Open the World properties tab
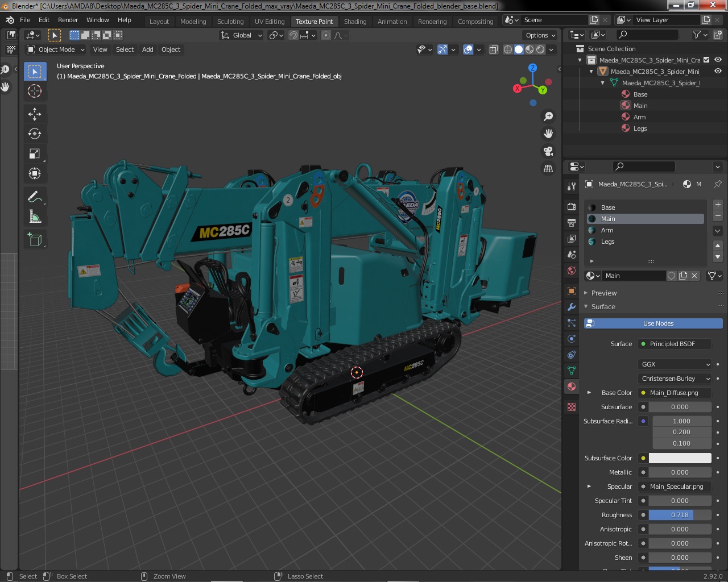Viewport: 728px width, 582px height. click(x=572, y=271)
